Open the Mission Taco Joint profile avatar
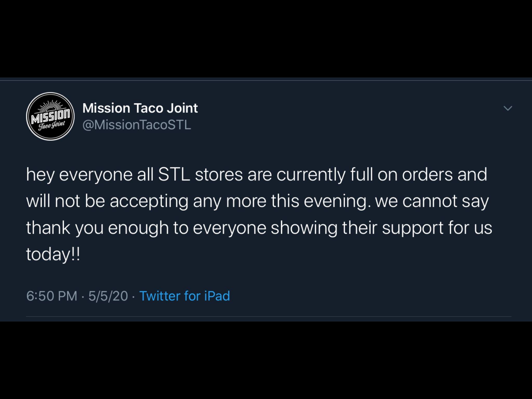Image resolution: width=532 pixels, height=399 pixels. [x=51, y=116]
